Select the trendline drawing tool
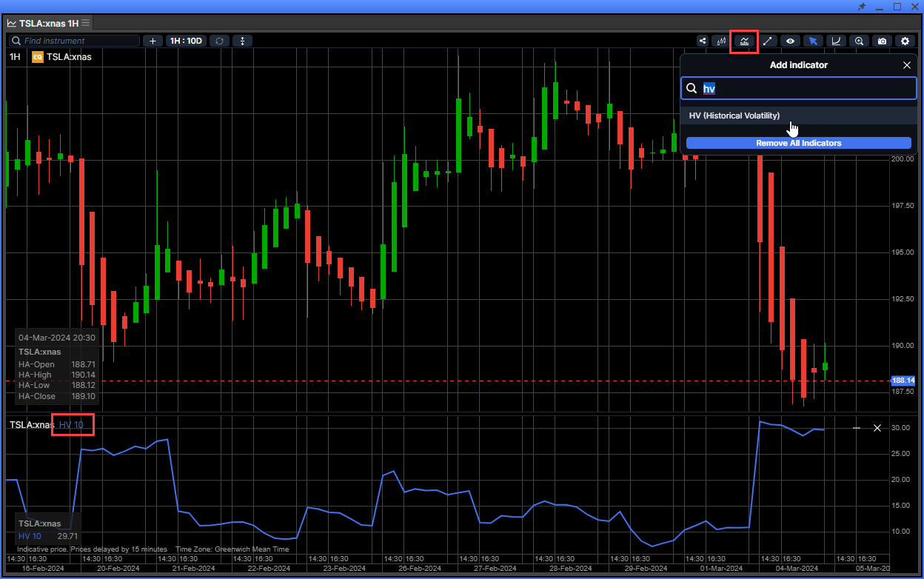 pyautogui.click(x=767, y=41)
